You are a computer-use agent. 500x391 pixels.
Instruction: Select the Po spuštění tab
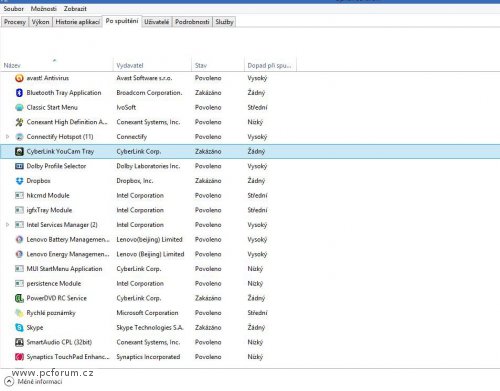click(x=122, y=21)
